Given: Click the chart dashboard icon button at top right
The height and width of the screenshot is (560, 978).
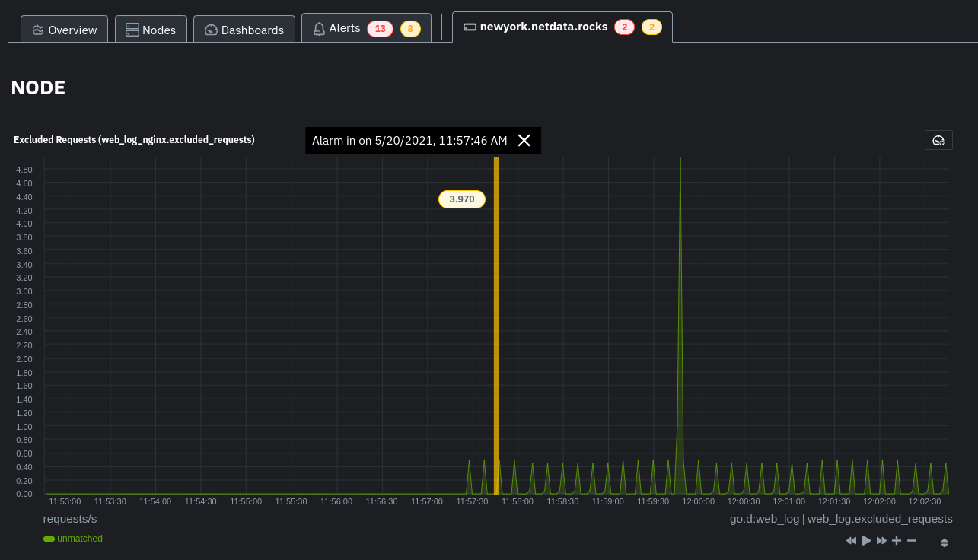Looking at the screenshot, I should [938, 140].
